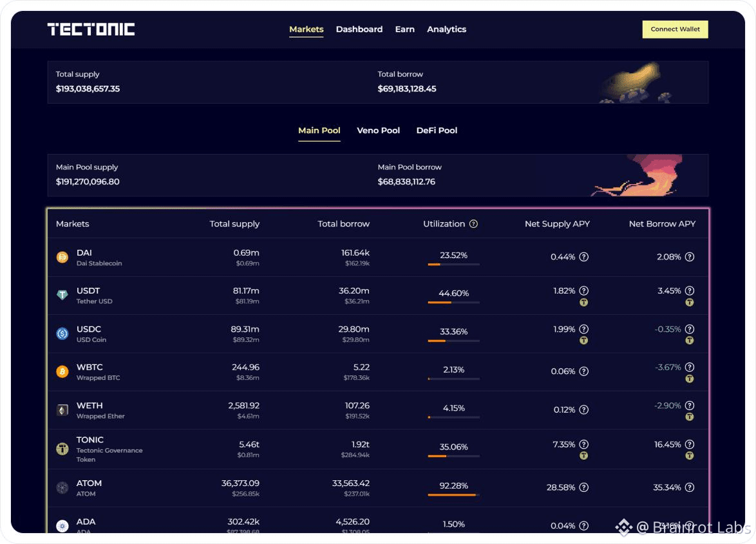Image resolution: width=756 pixels, height=544 pixels.
Task: Click help icon beside USDC 1.99% supply APY
Action: (584, 329)
